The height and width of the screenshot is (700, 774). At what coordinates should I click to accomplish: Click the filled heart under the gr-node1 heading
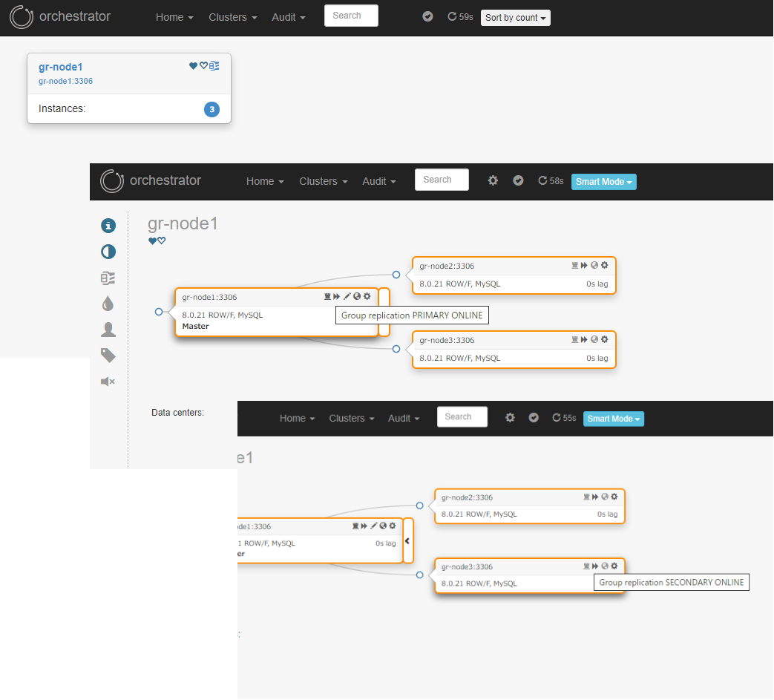[x=153, y=241]
